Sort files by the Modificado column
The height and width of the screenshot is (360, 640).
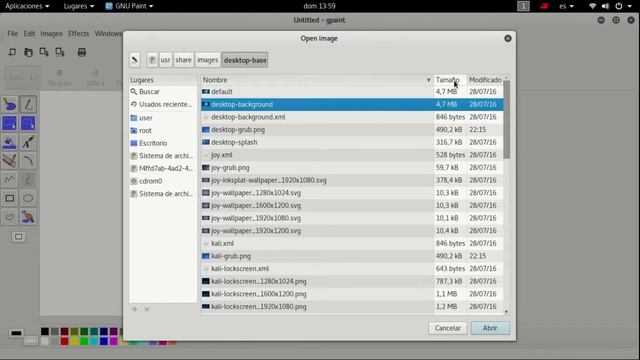[485, 80]
